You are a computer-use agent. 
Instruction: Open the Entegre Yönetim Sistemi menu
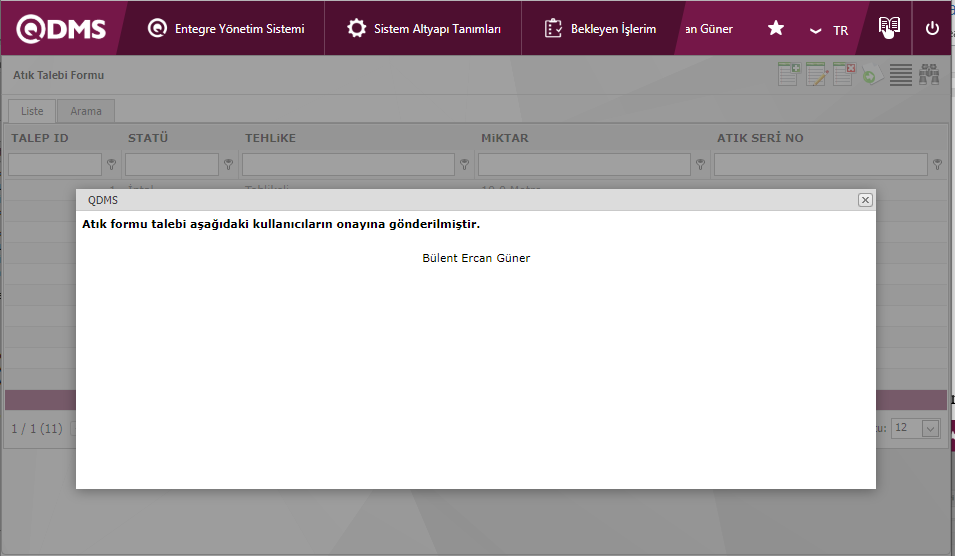pos(226,29)
